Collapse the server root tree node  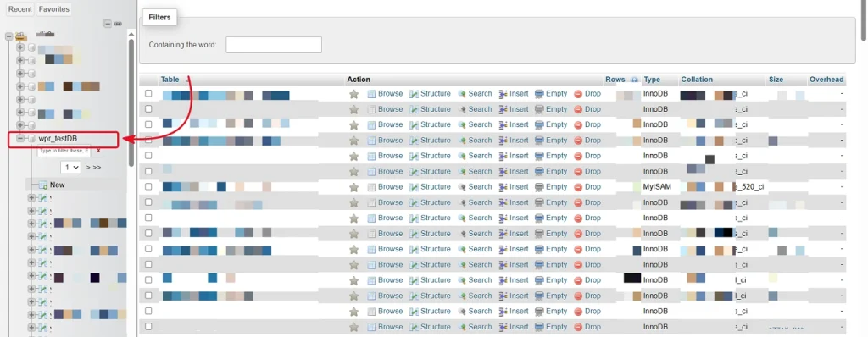(8, 36)
